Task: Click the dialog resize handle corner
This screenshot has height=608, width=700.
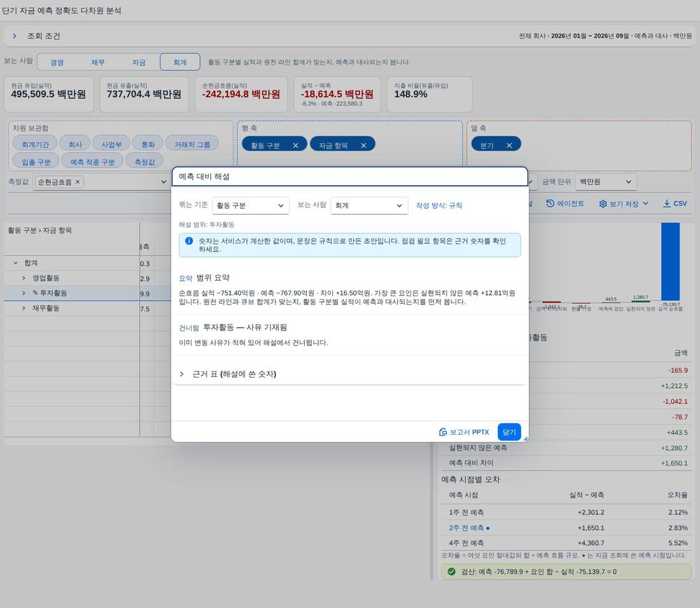Action: pyautogui.click(x=526, y=439)
